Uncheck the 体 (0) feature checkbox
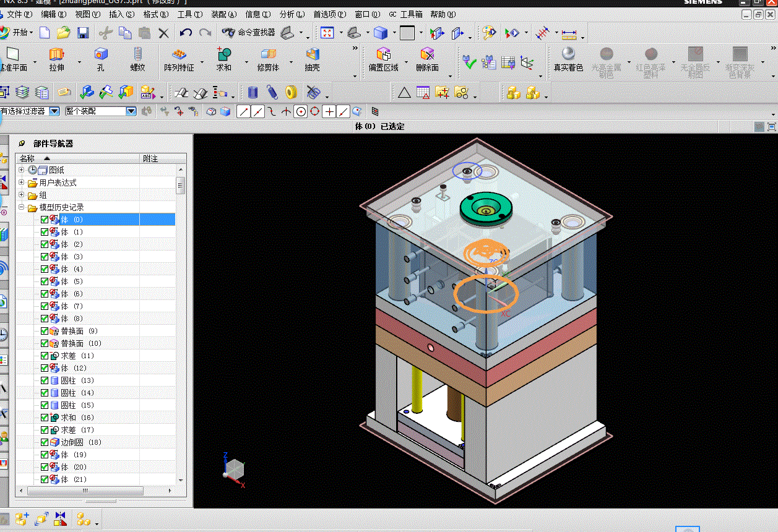 pos(45,220)
